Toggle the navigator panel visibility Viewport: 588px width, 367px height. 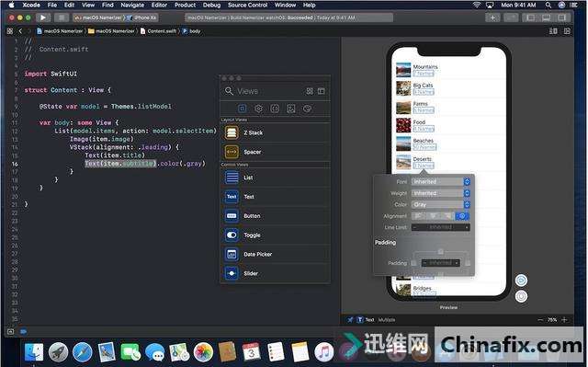click(x=530, y=17)
